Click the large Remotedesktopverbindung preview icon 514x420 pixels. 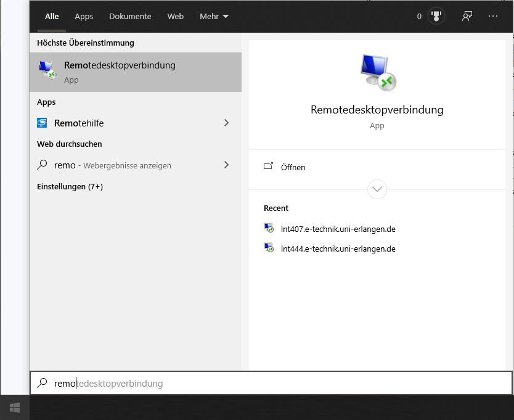pyautogui.click(x=378, y=73)
